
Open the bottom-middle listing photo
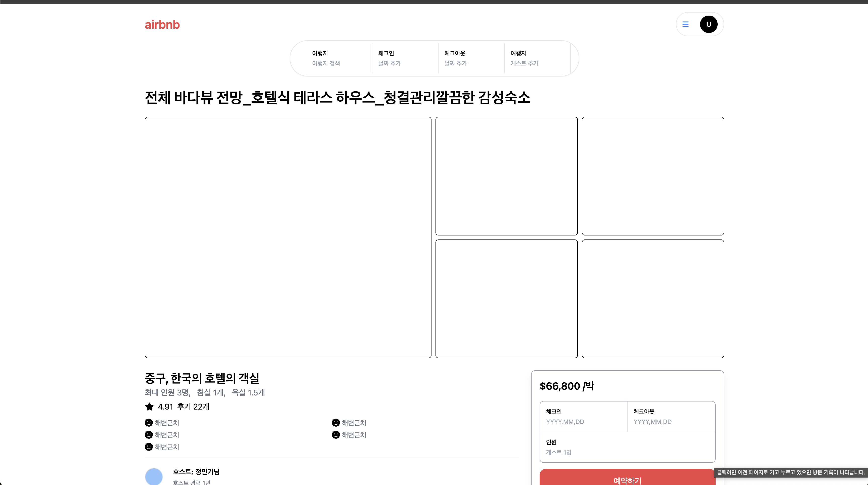(506, 299)
